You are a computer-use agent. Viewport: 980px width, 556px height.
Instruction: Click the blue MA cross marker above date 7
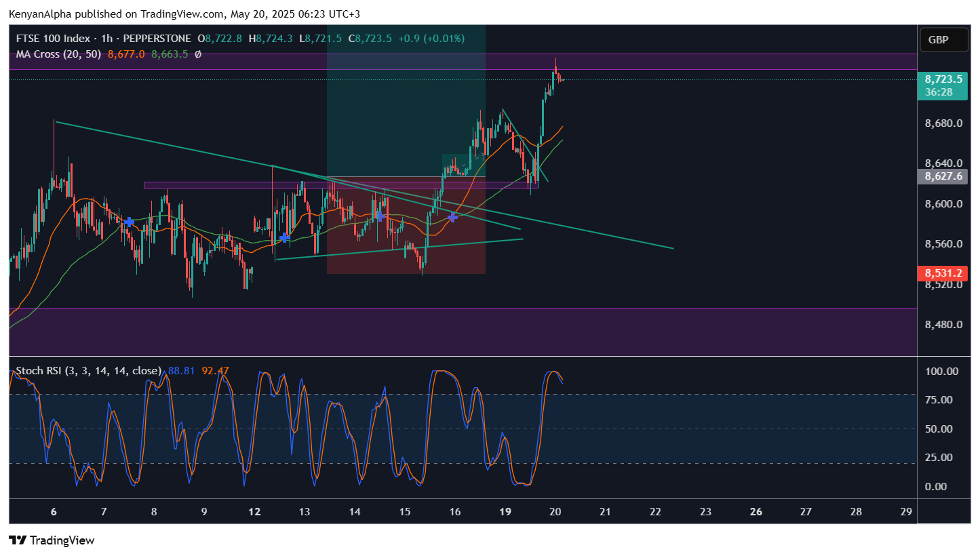coord(129,222)
